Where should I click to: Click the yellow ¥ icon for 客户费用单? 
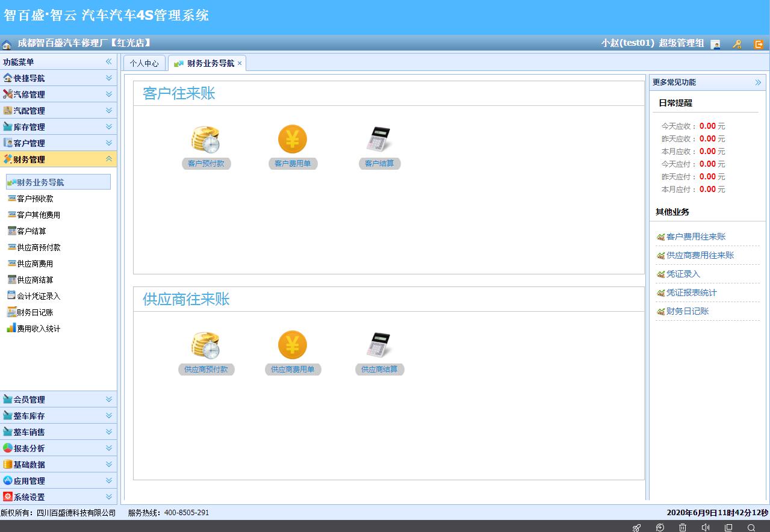[293, 138]
